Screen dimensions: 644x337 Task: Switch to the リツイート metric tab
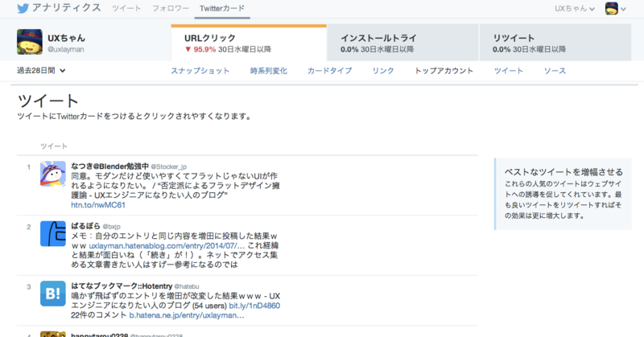coord(555,43)
